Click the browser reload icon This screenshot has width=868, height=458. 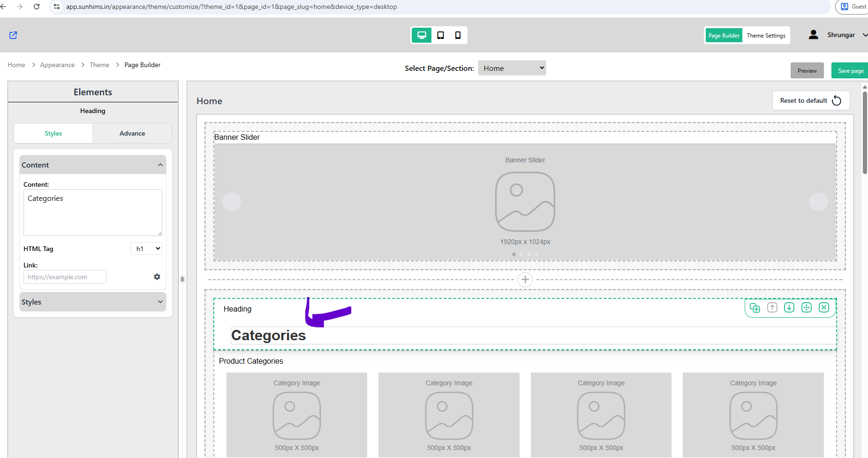[37, 7]
